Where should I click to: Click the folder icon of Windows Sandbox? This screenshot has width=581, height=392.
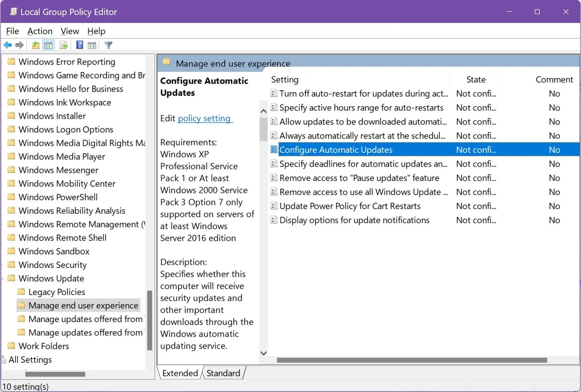click(x=12, y=251)
